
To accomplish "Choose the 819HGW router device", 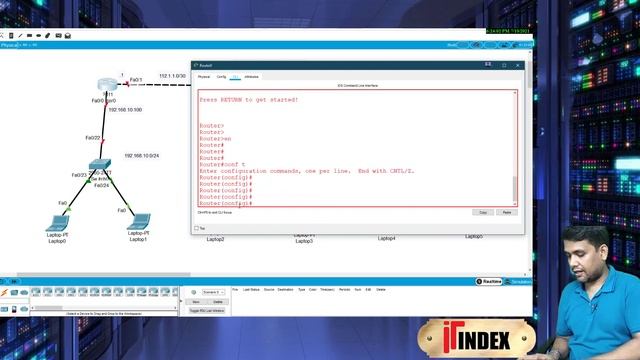I will (x=107, y=292).
